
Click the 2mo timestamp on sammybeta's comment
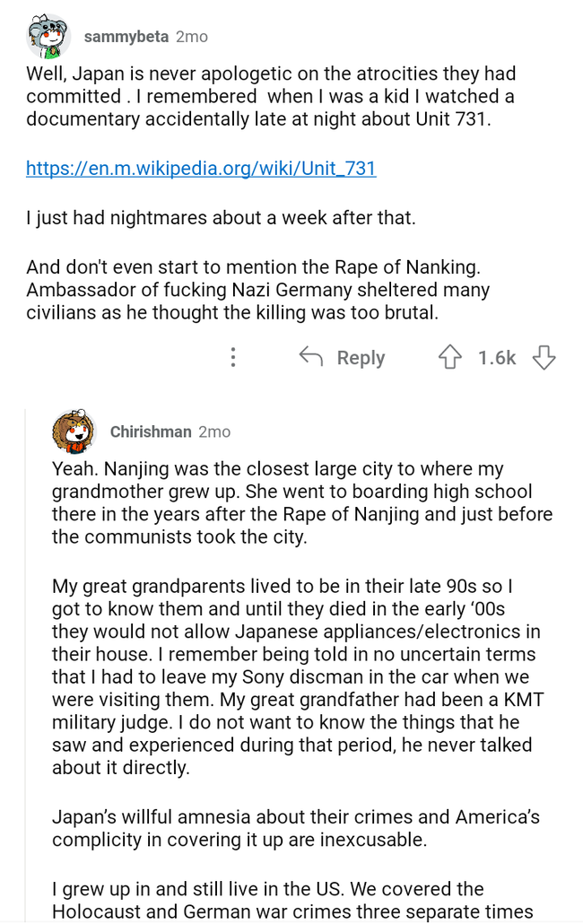[194, 37]
